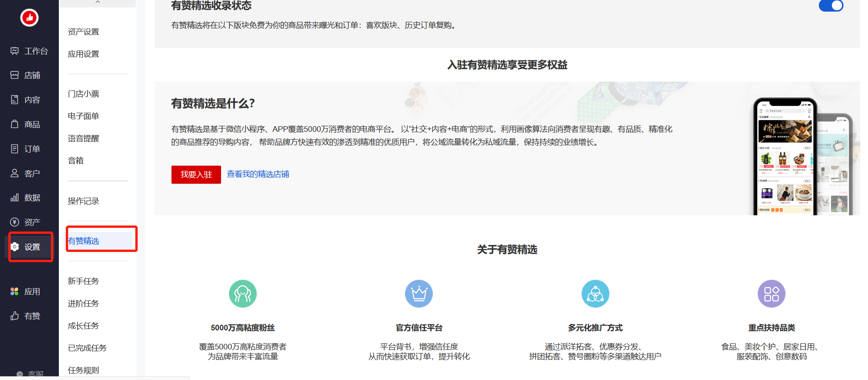Viewport: 868px width, 380px height.
Task: Open the 查看我的精选店铺 link
Action: (258, 174)
